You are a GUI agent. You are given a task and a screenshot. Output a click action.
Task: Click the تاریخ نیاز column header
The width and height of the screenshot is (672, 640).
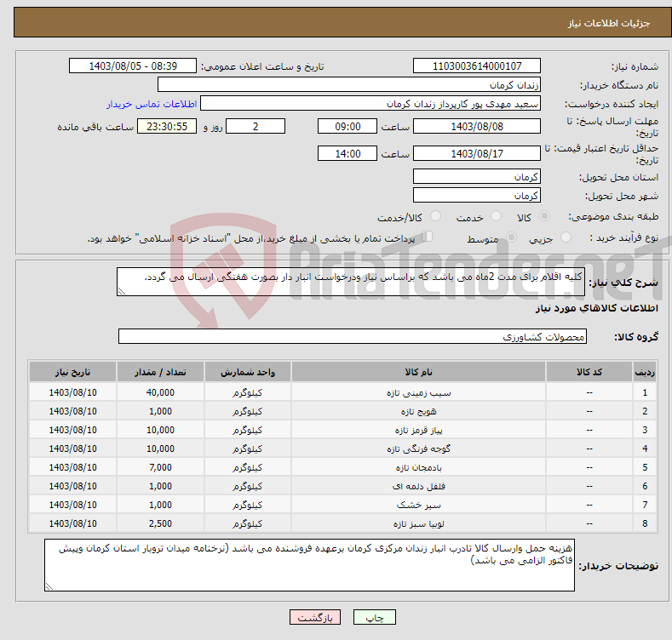pyautogui.click(x=73, y=372)
